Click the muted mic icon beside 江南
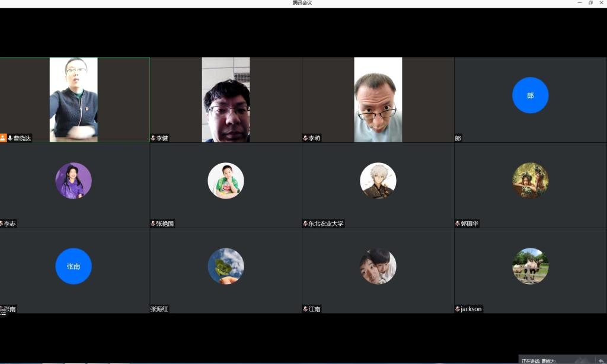 tap(305, 309)
